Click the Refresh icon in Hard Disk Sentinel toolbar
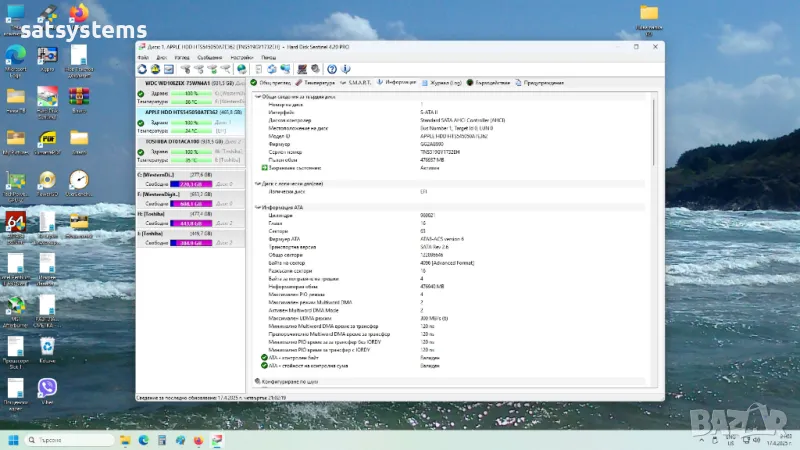The image size is (800, 450). (142, 69)
